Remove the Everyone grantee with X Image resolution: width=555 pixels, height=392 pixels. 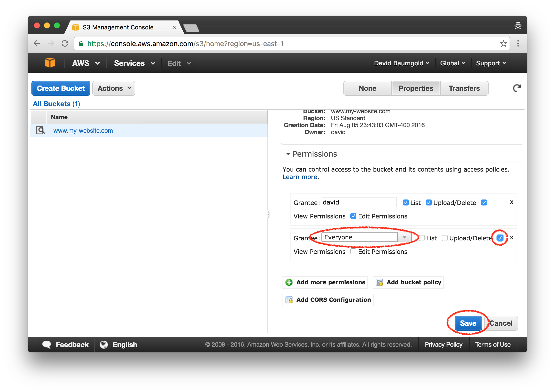click(x=512, y=238)
